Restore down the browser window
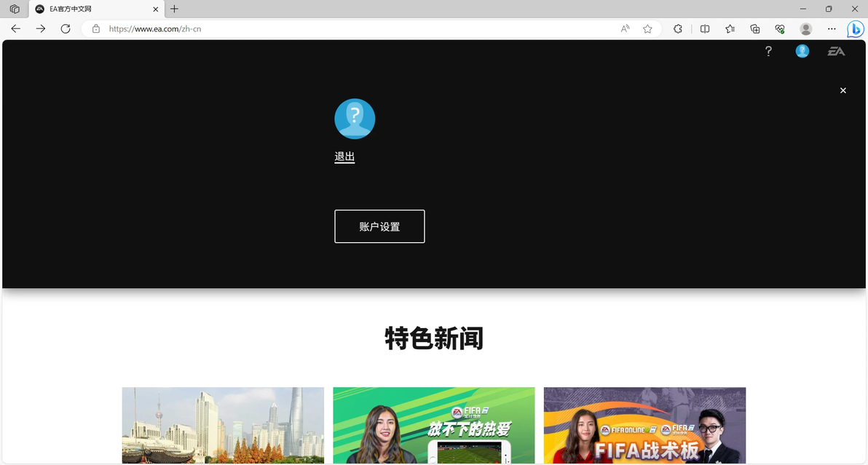This screenshot has width=868, height=465. tap(829, 9)
